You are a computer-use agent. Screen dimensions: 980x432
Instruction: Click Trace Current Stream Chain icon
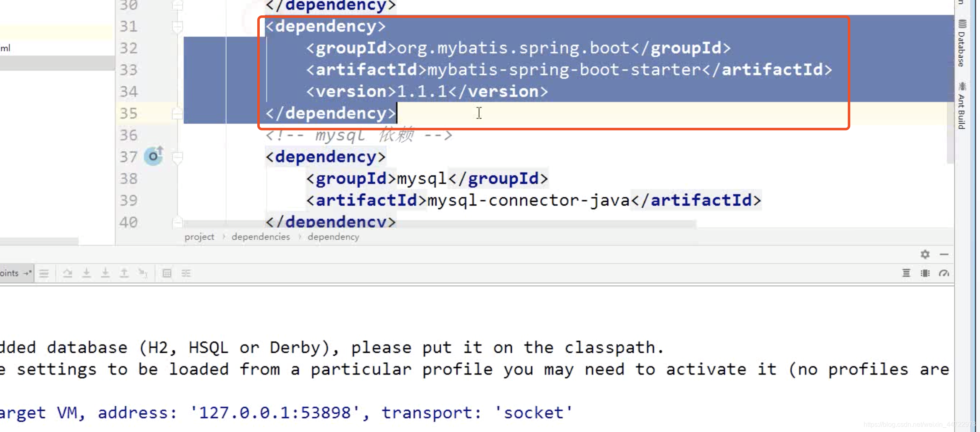point(186,273)
